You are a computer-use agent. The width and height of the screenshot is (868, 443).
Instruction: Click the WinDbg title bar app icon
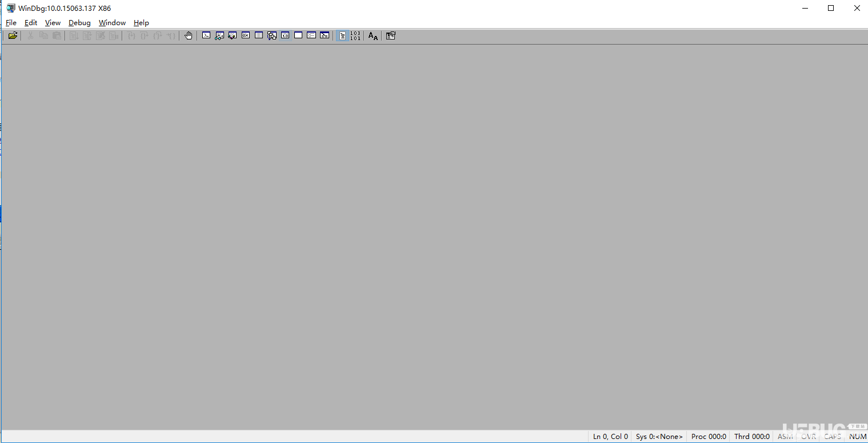tap(11, 8)
